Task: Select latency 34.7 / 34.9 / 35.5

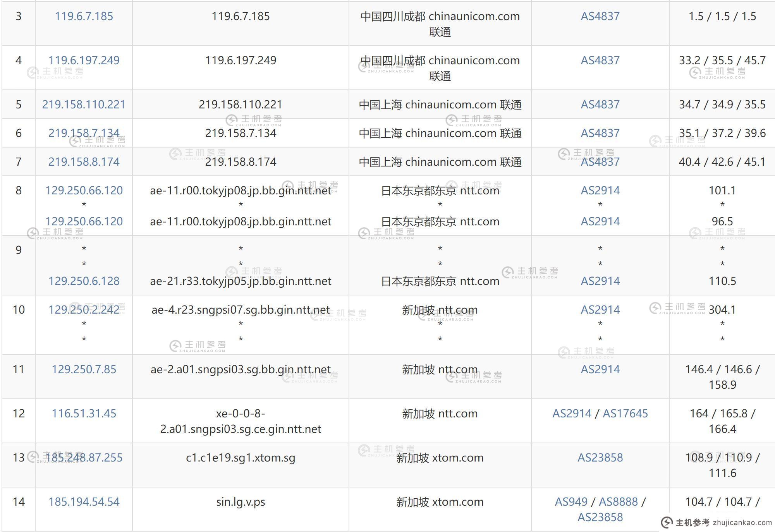Action: coord(722,105)
